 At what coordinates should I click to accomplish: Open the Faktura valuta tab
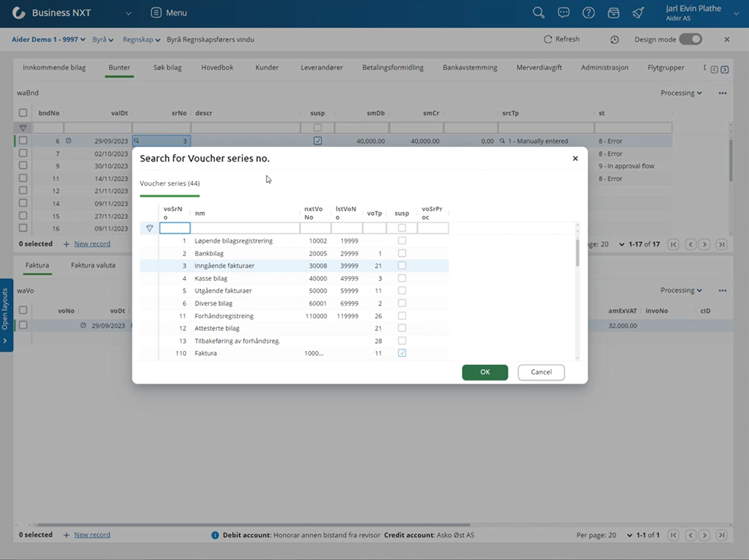tap(93, 265)
